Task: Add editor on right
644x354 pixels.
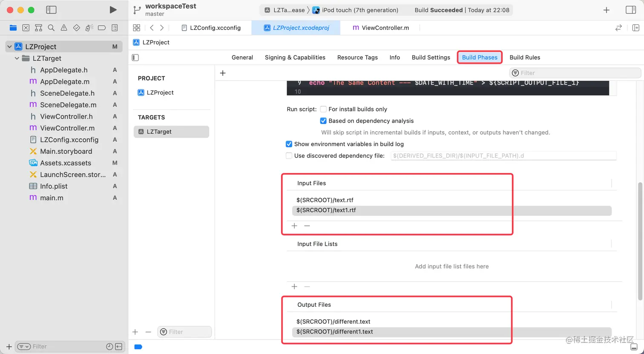Action: pos(636,28)
